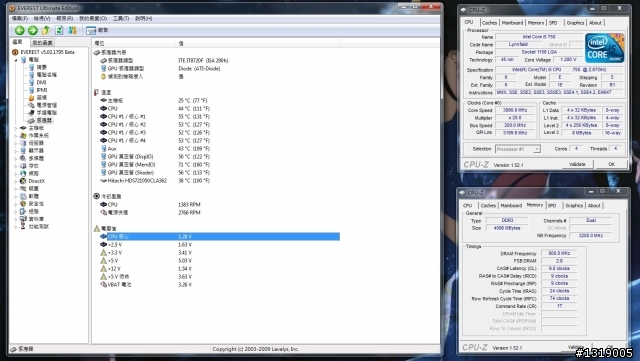This screenshot has width=640, height=361.
Task: Expand the 多媒體 multimedia node arrow
Action: tap(16, 158)
